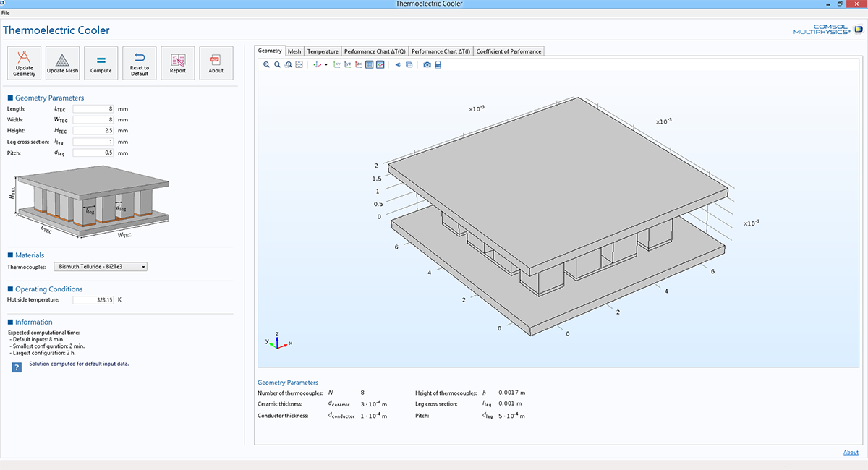
Task: Switch to the YZ plane view
Action: pyautogui.click(x=348, y=65)
